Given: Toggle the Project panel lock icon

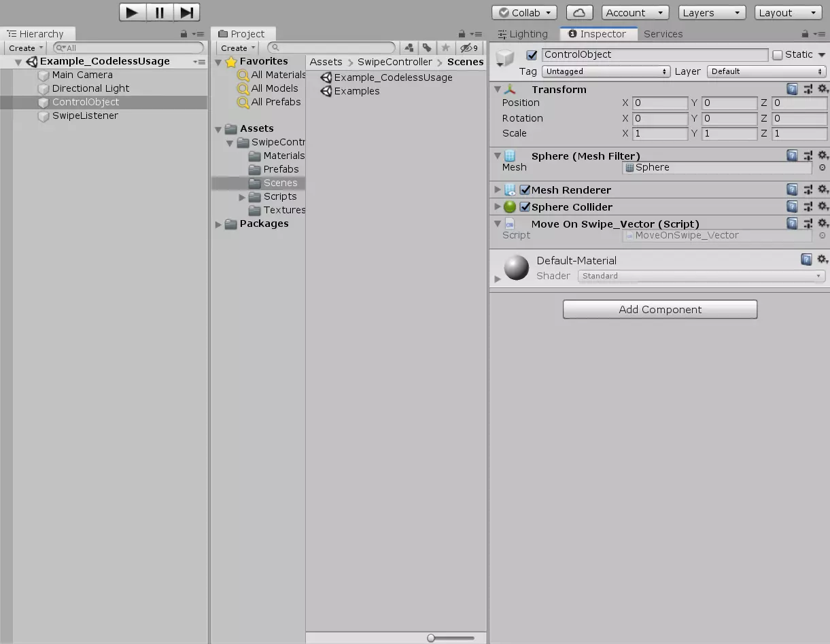Looking at the screenshot, I should [462, 34].
